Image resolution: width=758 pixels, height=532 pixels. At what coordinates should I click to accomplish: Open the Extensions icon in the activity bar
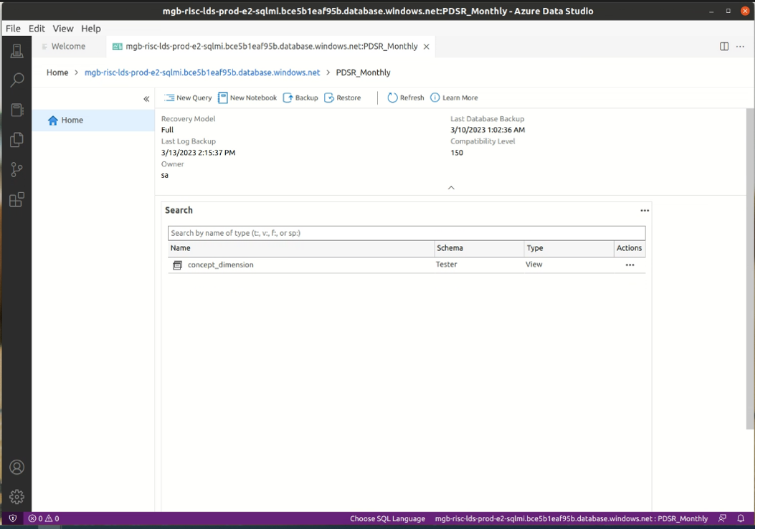pyautogui.click(x=16, y=199)
